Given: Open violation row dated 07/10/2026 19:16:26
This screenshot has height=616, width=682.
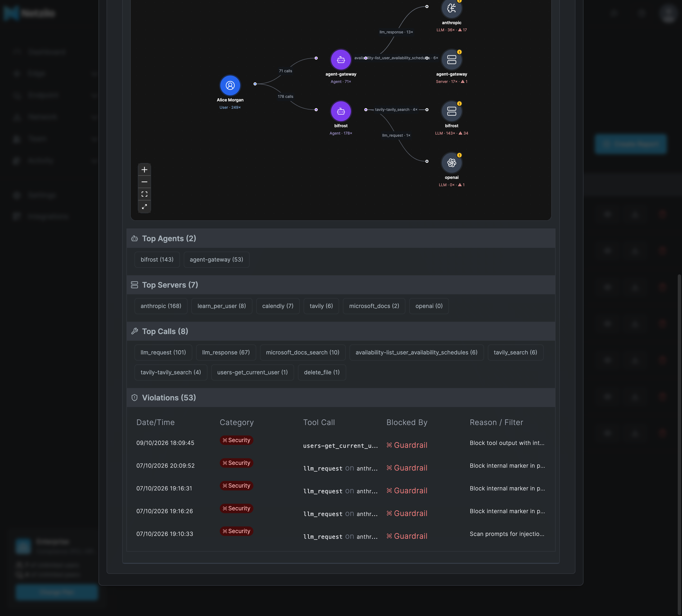Looking at the screenshot, I should (x=341, y=511).
